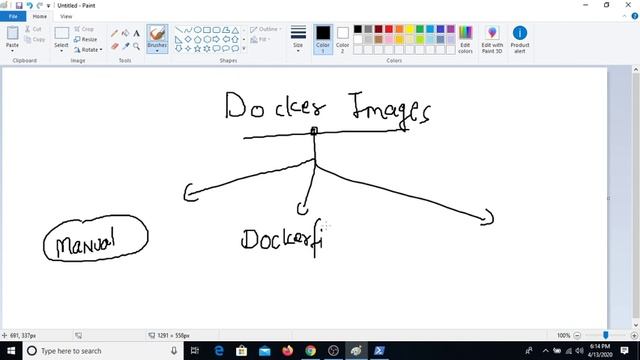
Task: Open Task View on the taskbar
Action: pos(195,351)
